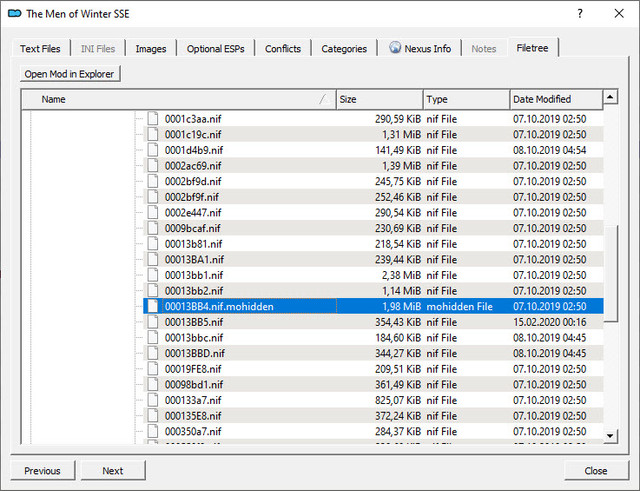Select file icon of 000133a7.nif
640x491 pixels.
tap(153, 400)
